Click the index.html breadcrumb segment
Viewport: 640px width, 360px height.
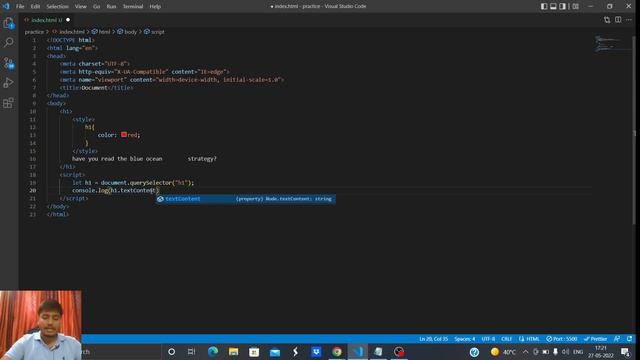click(x=69, y=31)
